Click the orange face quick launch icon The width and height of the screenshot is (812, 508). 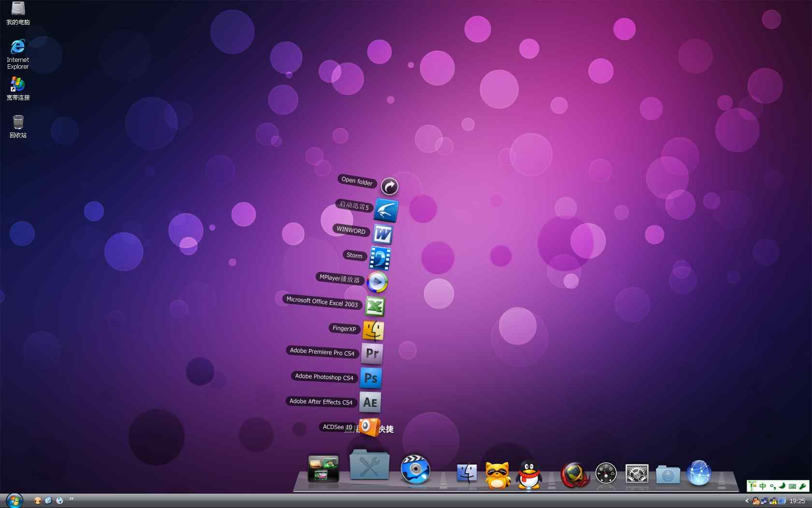pyautogui.click(x=37, y=501)
